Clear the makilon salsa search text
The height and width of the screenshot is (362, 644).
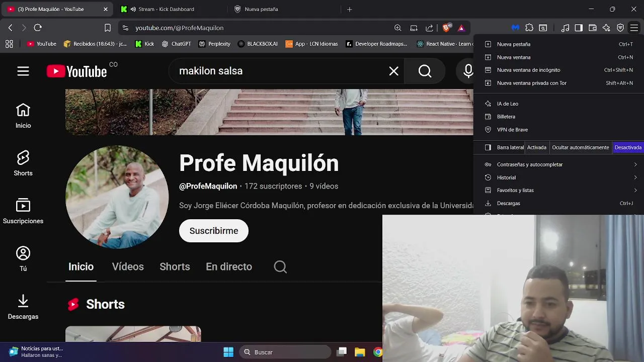393,71
